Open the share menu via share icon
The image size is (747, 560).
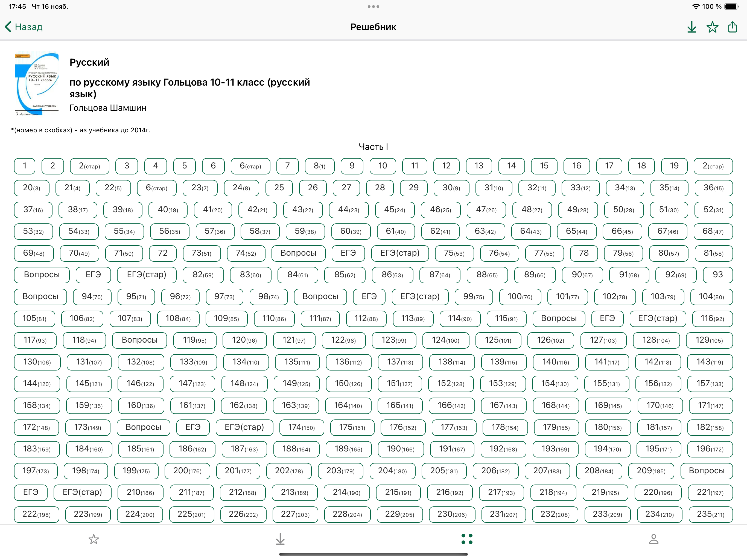[733, 27]
